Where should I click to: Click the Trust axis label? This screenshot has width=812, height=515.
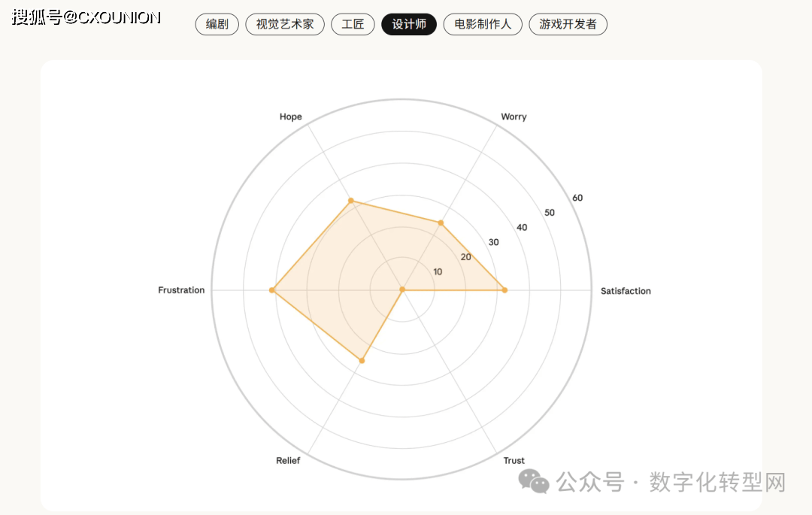(x=514, y=461)
